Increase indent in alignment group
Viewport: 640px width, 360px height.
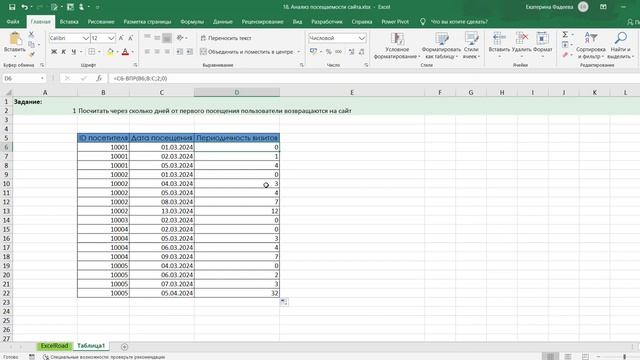tap(189, 52)
